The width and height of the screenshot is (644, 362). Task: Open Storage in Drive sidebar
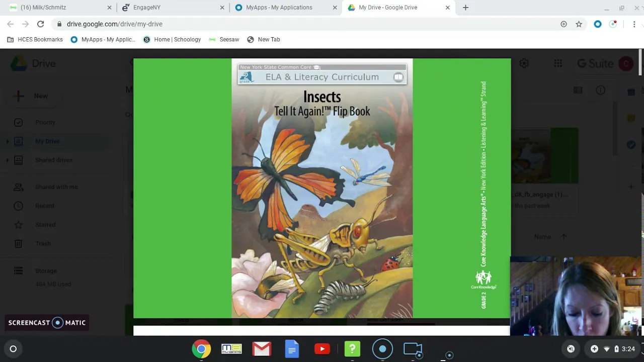[46, 271]
